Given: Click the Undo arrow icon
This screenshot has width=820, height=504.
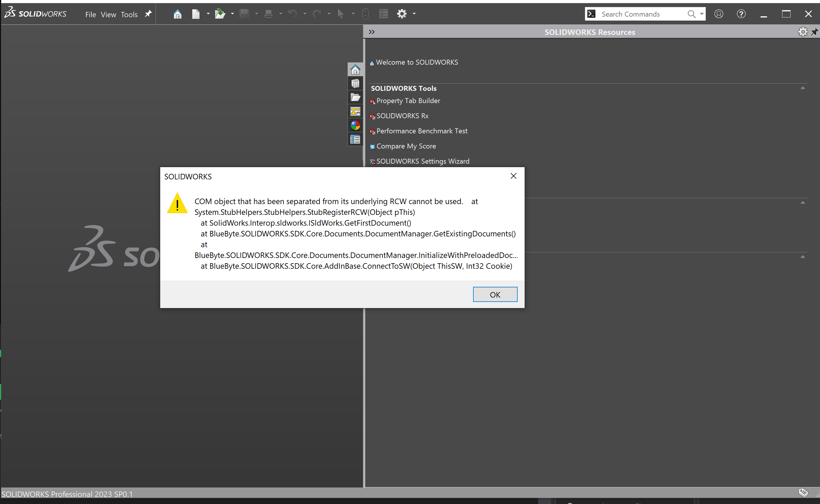Looking at the screenshot, I should click(292, 14).
